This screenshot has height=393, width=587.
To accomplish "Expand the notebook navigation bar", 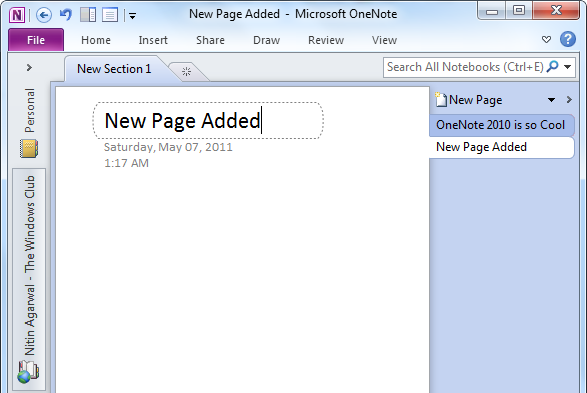I will click(x=29, y=68).
